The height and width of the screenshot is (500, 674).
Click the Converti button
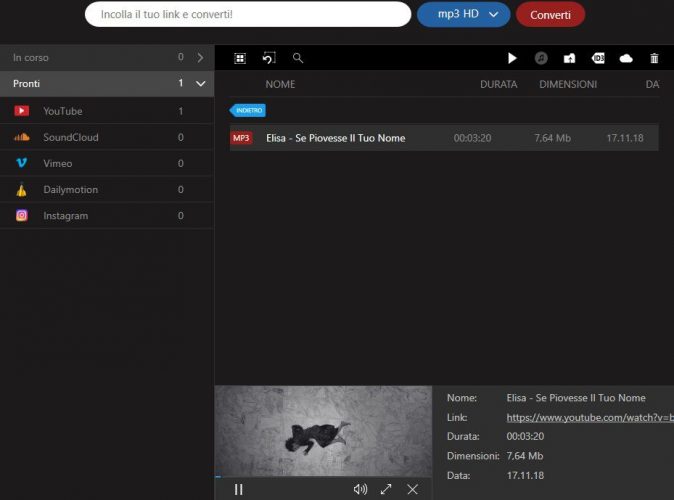[x=550, y=14]
